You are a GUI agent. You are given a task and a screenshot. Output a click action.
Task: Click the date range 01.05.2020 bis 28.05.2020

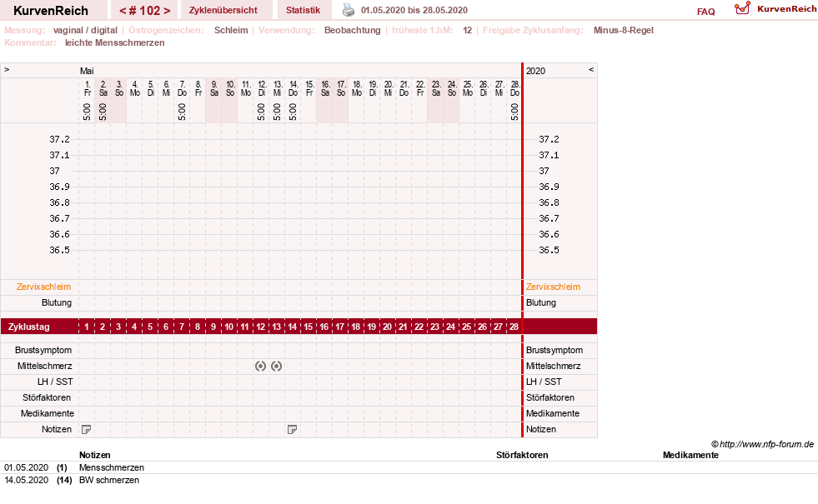[x=414, y=10]
